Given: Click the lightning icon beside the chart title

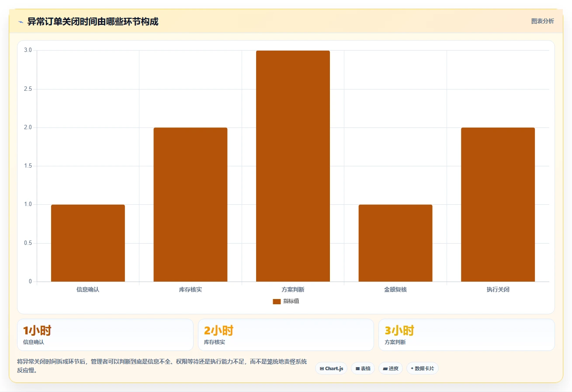Looking at the screenshot, I should [21, 22].
